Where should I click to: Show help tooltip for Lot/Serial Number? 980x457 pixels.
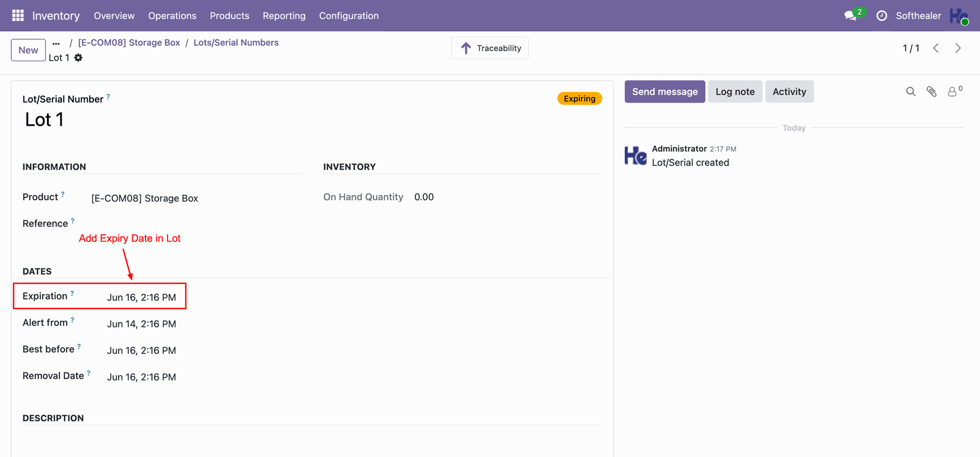click(108, 96)
